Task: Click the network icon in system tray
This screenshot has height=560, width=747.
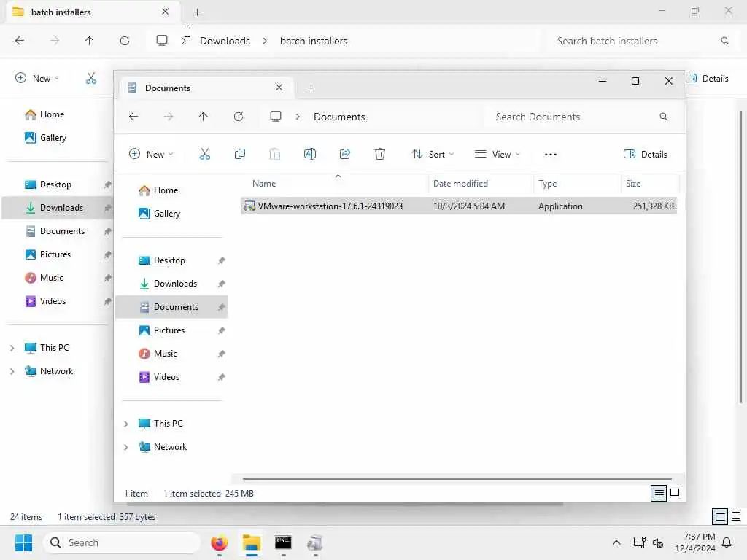Action: click(639, 542)
